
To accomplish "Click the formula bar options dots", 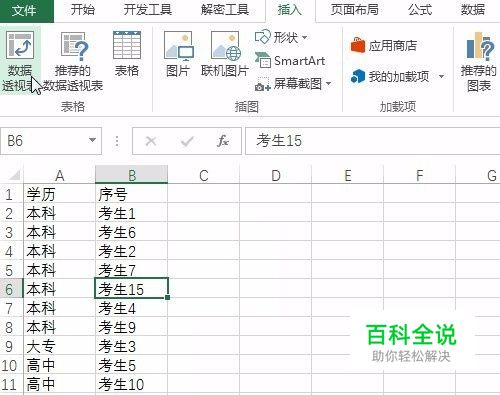I will (117, 141).
